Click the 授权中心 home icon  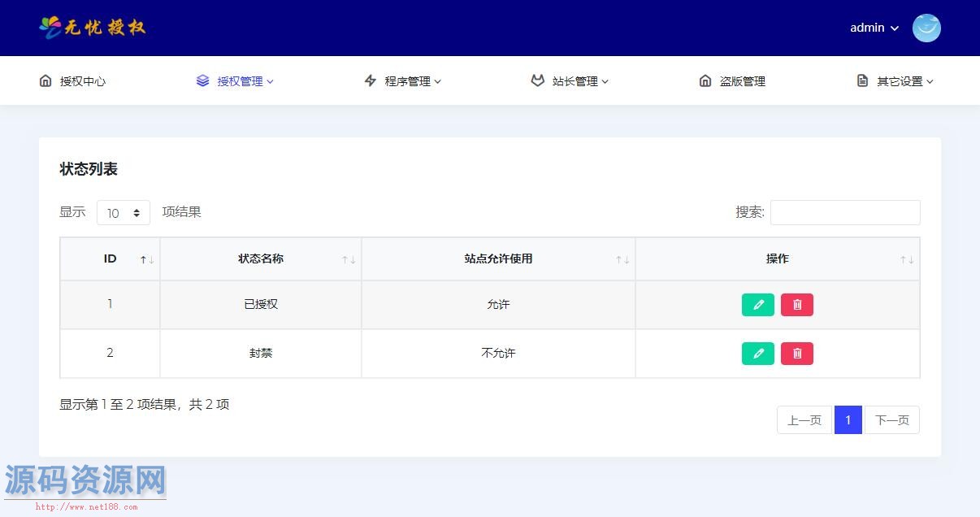click(x=46, y=80)
